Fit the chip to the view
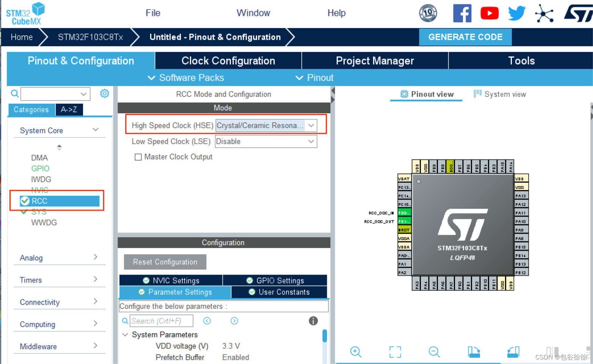593x364 pixels. 395,352
